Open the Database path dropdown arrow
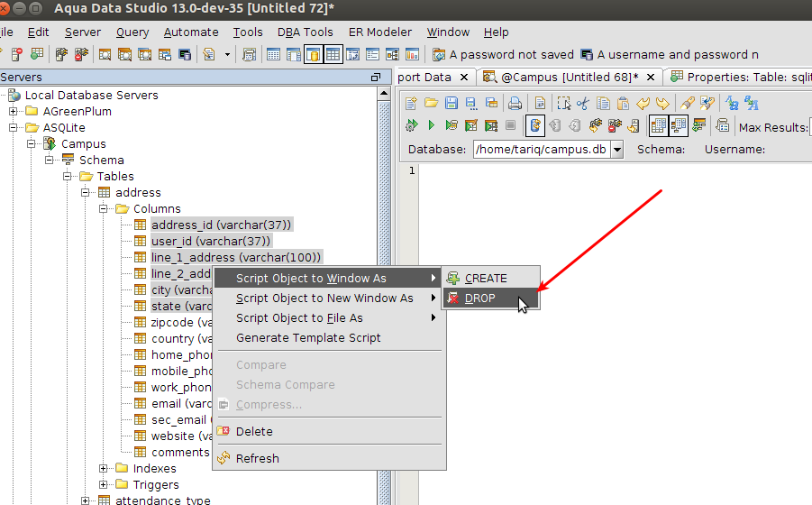Screen dimensions: 812x505 click(616, 150)
